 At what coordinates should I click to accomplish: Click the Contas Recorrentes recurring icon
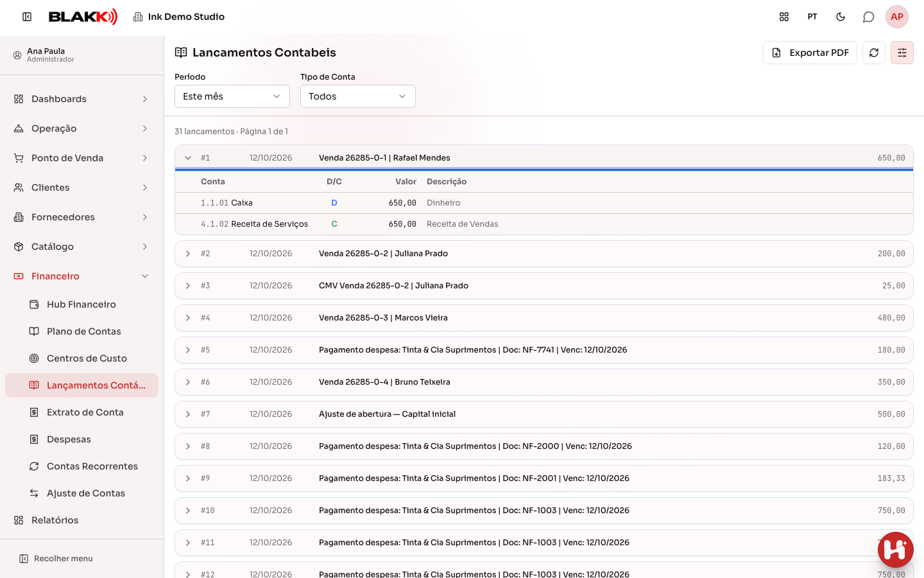(x=34, y=466)
